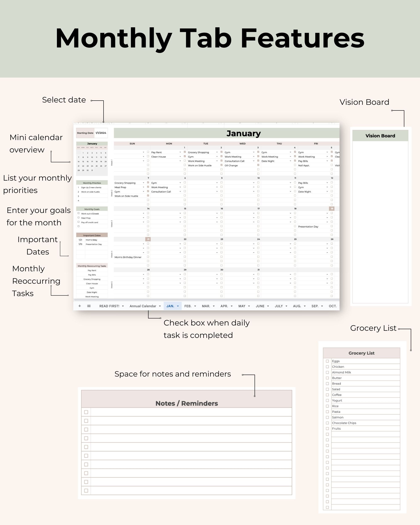Select the JULY sheet tab
The image size is (420, 525).
coord(279,306)
